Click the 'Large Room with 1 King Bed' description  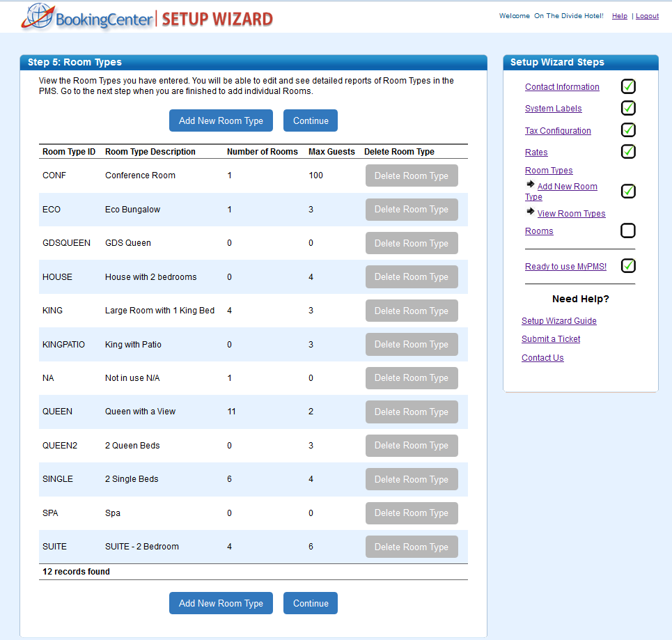point(160,311)
